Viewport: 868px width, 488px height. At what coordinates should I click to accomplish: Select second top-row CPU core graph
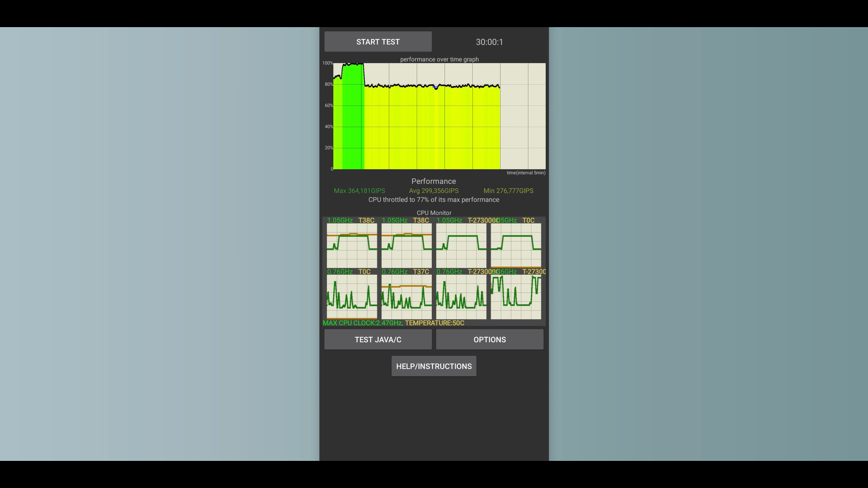coord(406,245)
